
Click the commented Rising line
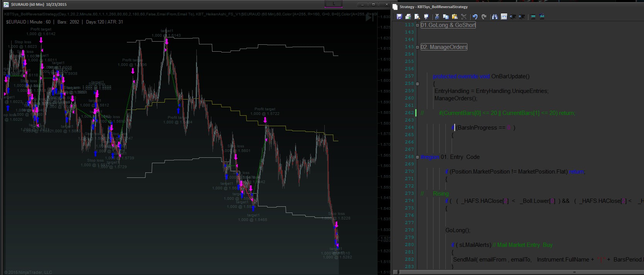point(435,194)
